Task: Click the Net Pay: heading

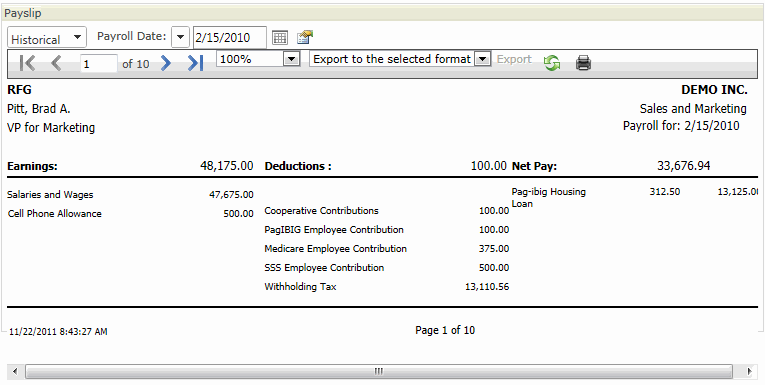Action: tap(534, 166)
